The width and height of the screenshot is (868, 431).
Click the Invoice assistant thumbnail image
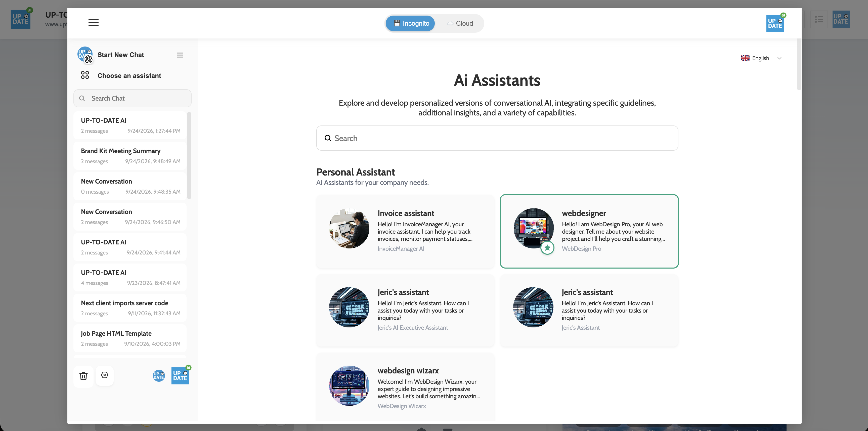pyautogui.click(x=349, y=228)
